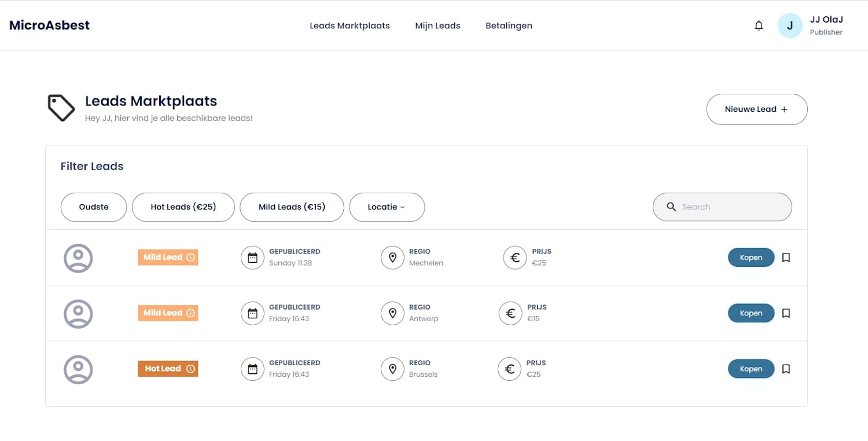Toggle the Hot Leads (€25) filter
This screenshot has height=441, width=868.
pyautogui.click(x=183, y=207)
